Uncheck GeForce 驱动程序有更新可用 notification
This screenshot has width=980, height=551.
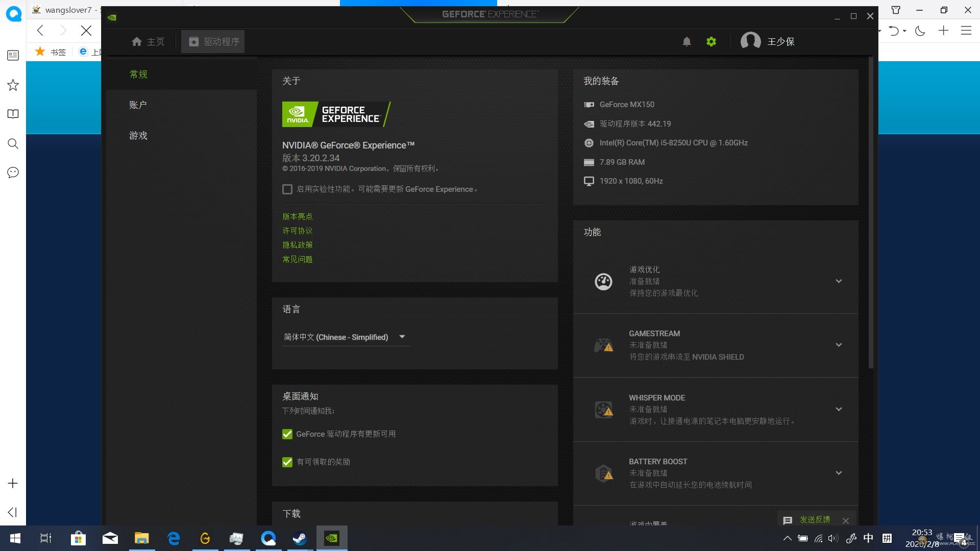pyautogui.click(x=287, y=434)
